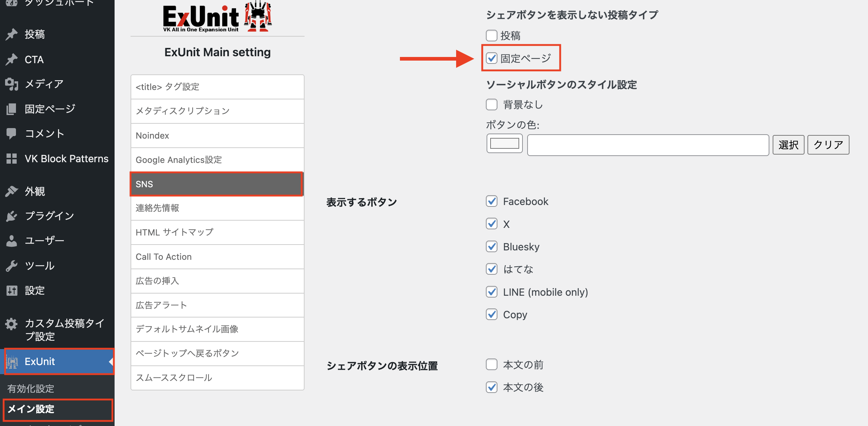Click the 固定ページ pages icon in sidebar
The height and width of the screenshot is (426, 868).
point(12,108)
